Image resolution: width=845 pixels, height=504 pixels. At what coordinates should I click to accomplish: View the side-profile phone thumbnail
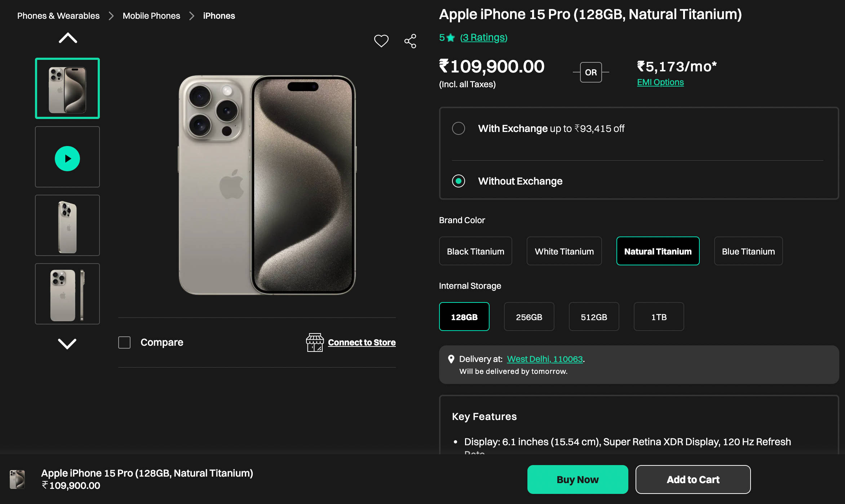(x=67, y=294)
